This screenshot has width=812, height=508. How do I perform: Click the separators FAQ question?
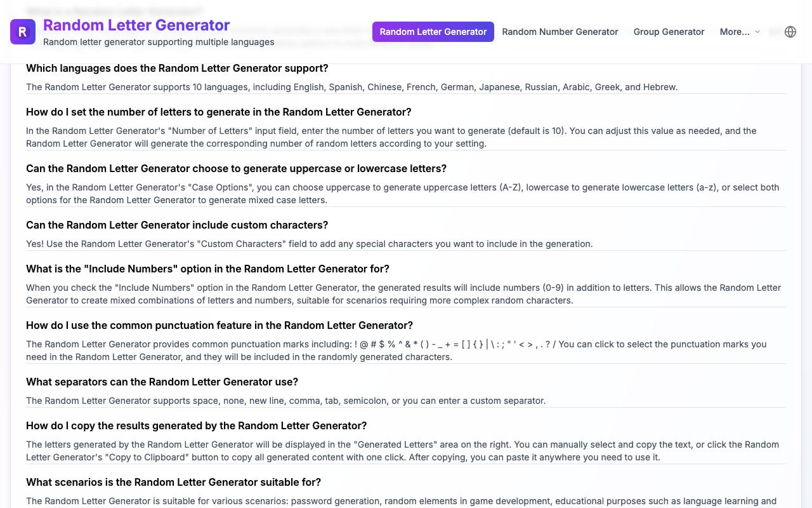(162, 382)
